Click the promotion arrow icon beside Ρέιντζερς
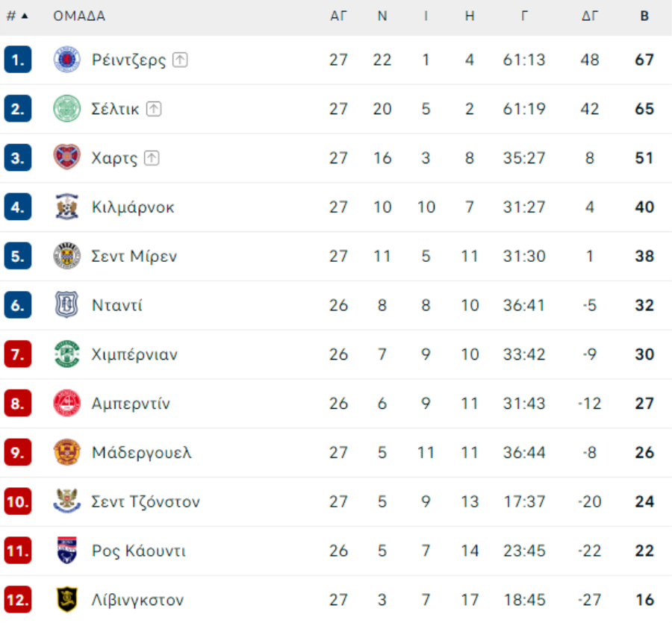Screen dimensions: 672x623 180,60
